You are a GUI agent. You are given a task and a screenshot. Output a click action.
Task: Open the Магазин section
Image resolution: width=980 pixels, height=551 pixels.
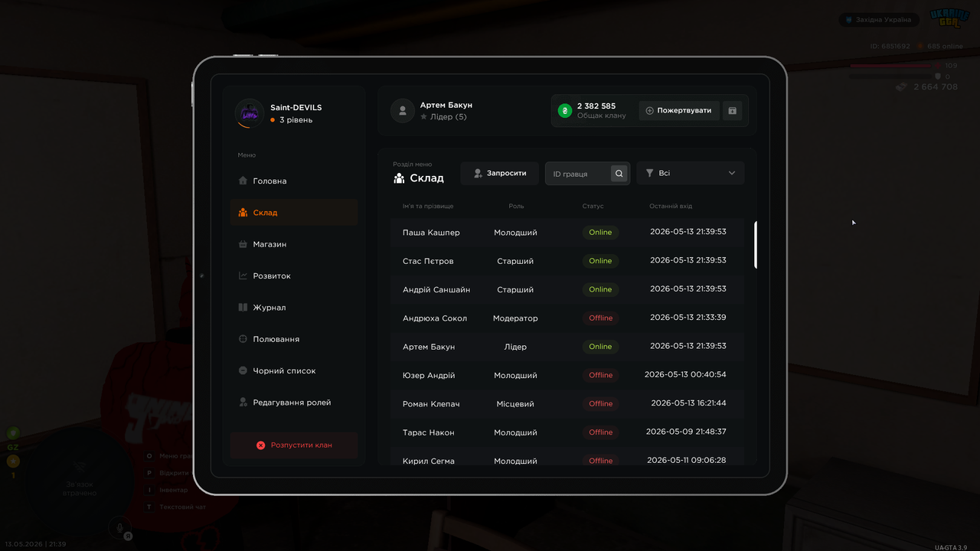(294, 244)
